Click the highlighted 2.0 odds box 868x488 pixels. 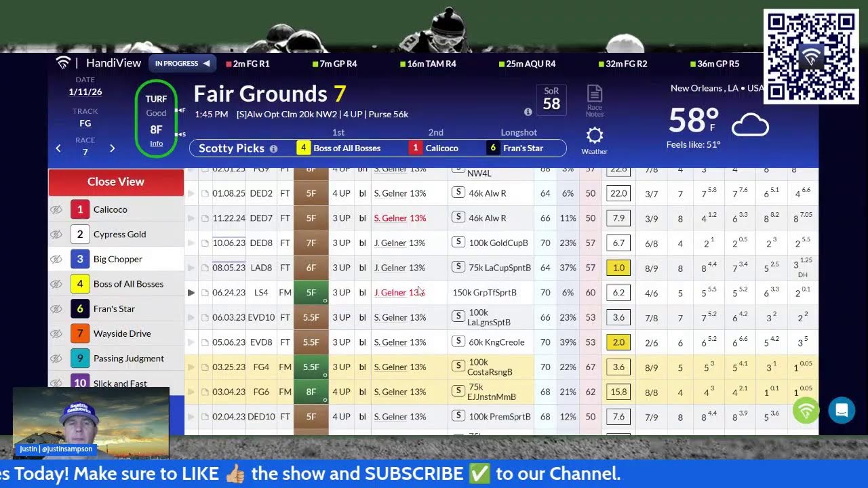[618, 342]
